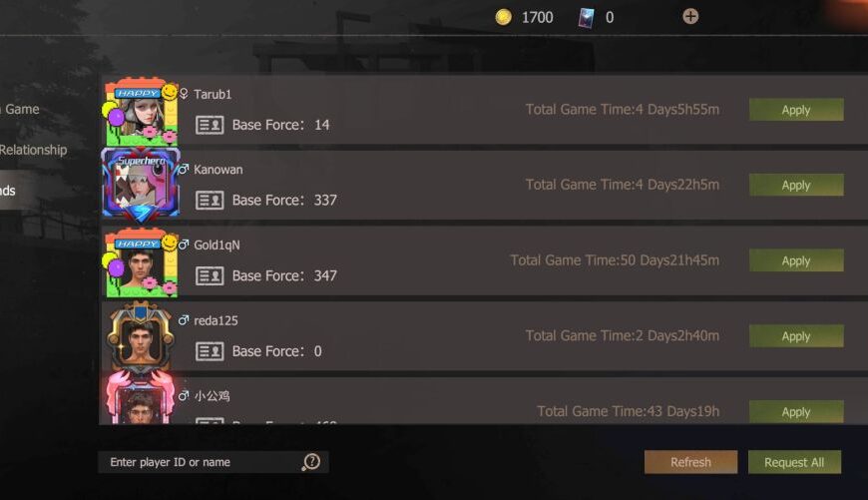Refresh the recommended player list

click(690, 462)
